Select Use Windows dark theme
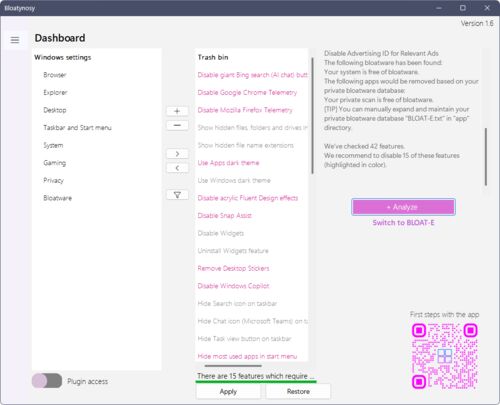 [234, 181]
